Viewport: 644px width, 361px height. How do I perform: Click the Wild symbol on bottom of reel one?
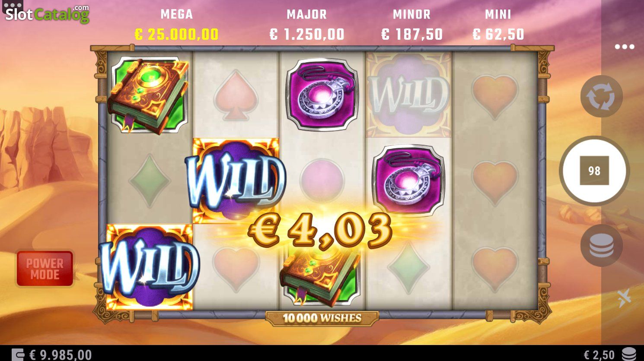pos(150,267)
